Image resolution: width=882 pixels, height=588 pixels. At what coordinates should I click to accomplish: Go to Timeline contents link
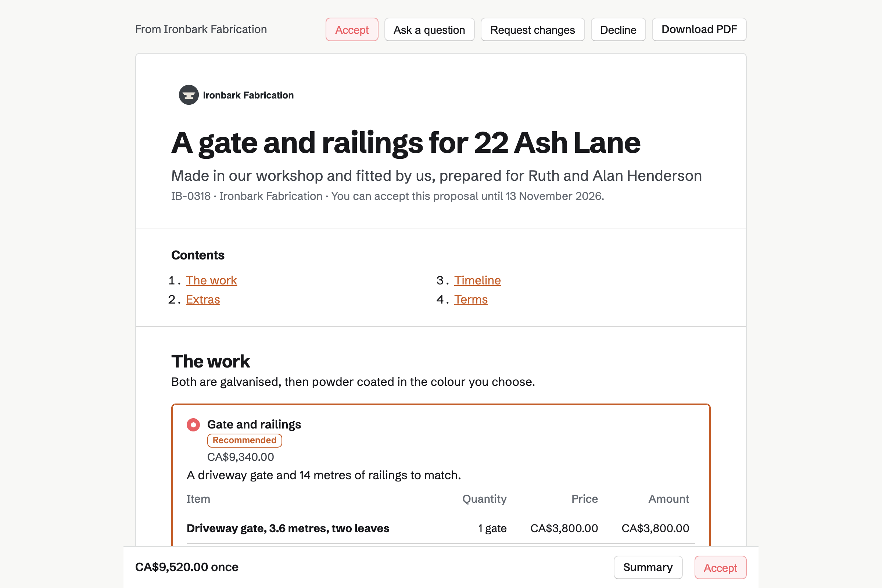pos(477,280)
